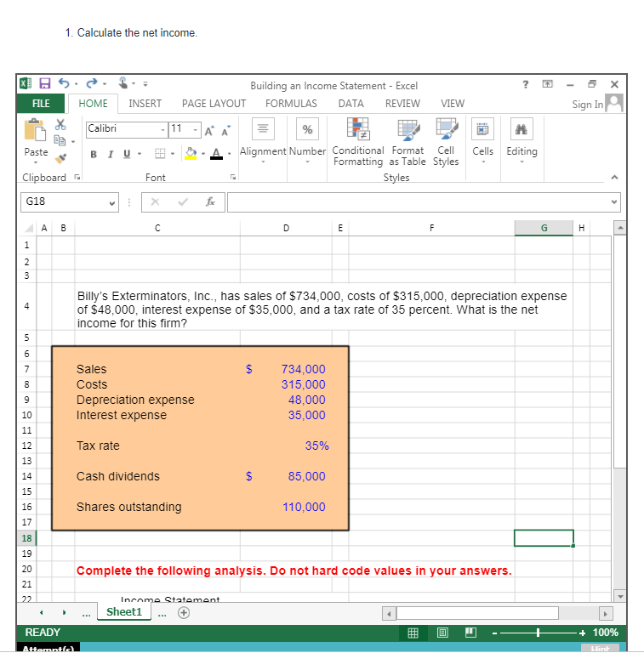Click formula bar Enter checkmark icon

click(182, 202)
